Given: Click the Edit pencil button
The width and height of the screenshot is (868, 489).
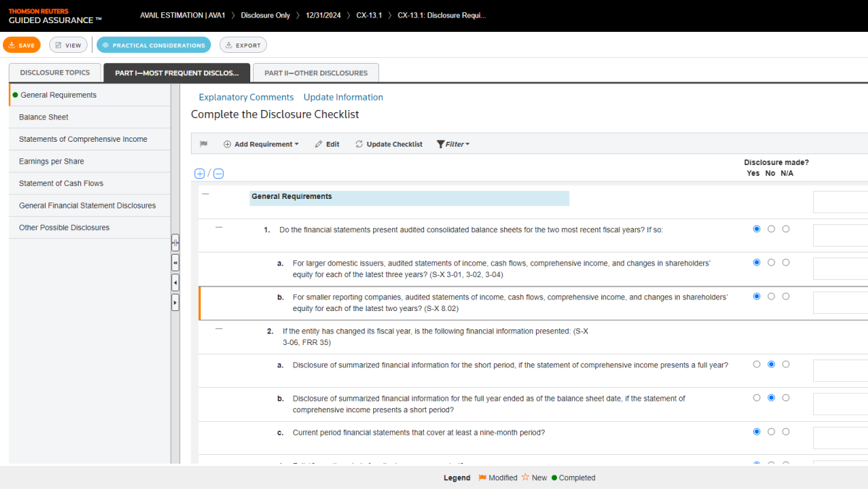Looking at the screenshot, I should pyautogui.click(x=327, y=144).
